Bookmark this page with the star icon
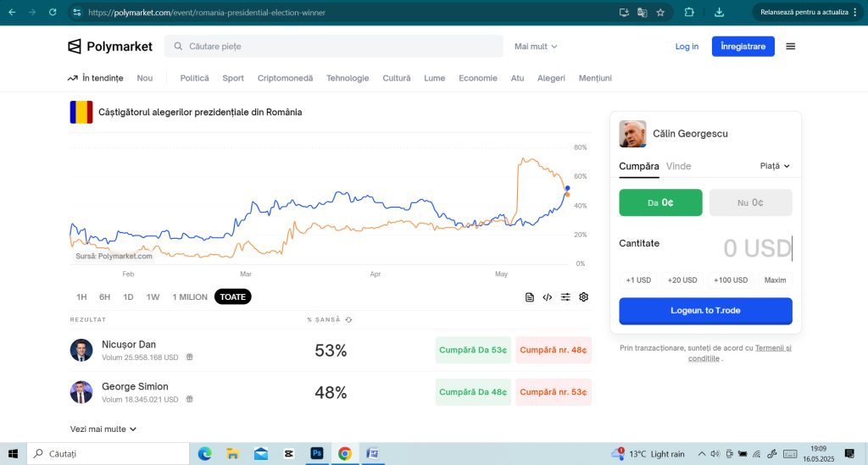This screenshot has width=868, height=465. click(x=660, y=12)
